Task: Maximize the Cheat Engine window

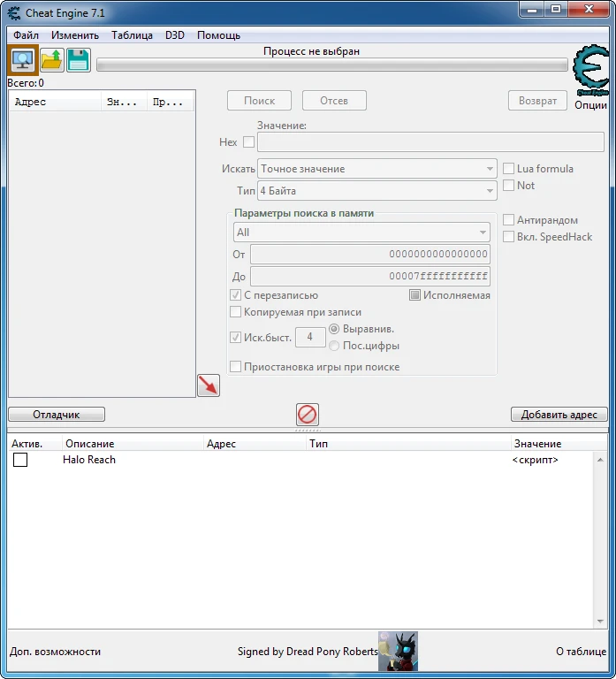Action: click(x=556, y=10)
